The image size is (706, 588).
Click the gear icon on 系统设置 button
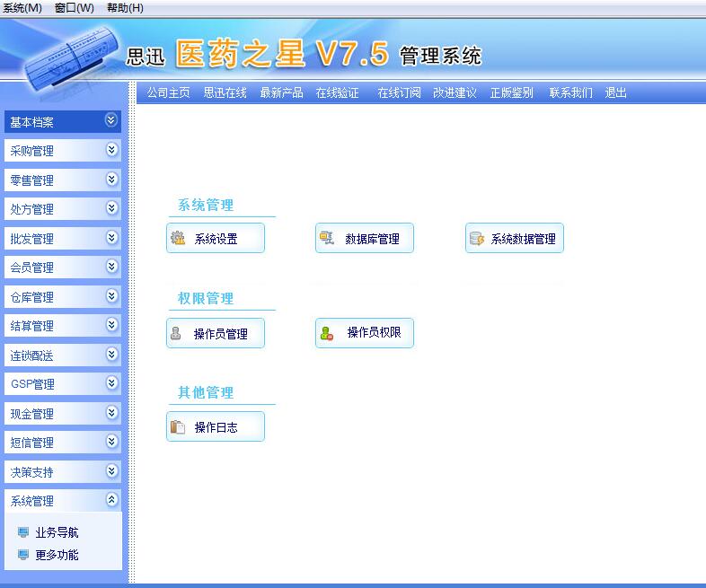tap(178, 238)
